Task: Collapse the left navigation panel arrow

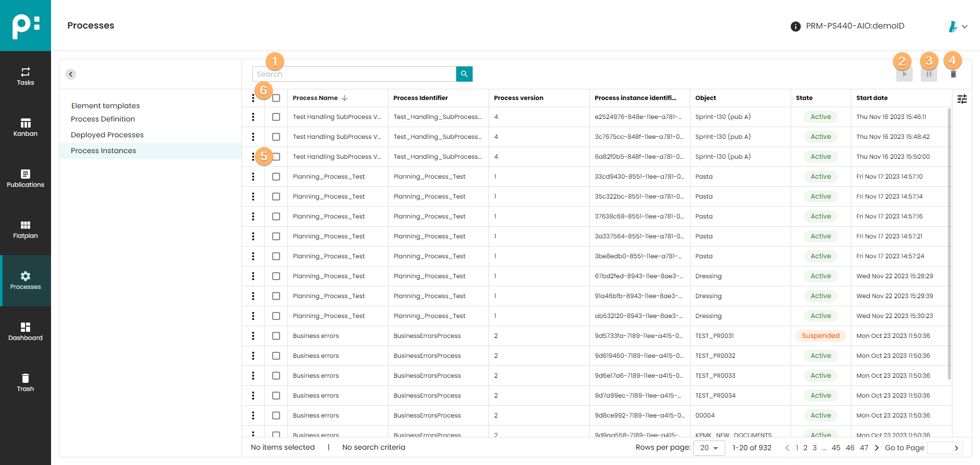Action: click(71, 74)
